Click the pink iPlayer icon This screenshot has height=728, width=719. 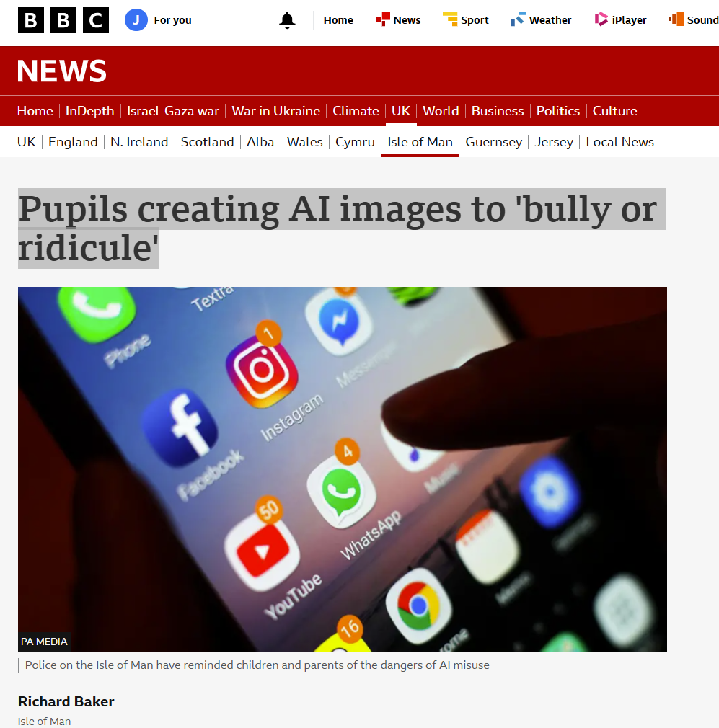click(601, 19)
